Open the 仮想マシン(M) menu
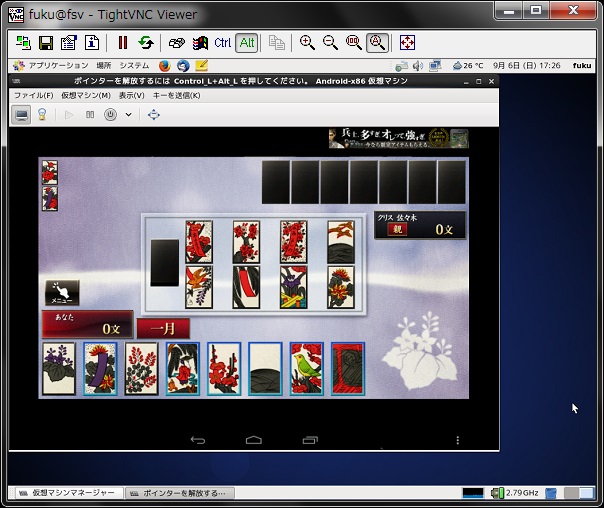Viewport: 604px width, 508px height. (x=86, y=95)
